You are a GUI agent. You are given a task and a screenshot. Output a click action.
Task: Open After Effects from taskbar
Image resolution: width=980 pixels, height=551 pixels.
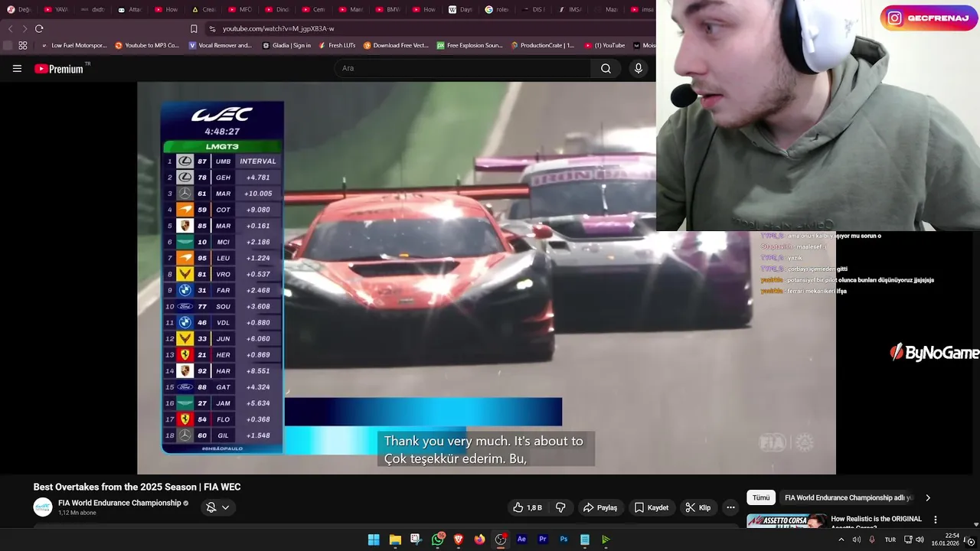(521, 540)
